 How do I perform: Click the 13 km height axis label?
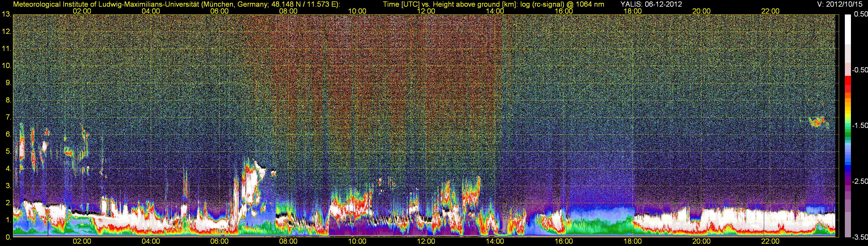click(6, 14)
